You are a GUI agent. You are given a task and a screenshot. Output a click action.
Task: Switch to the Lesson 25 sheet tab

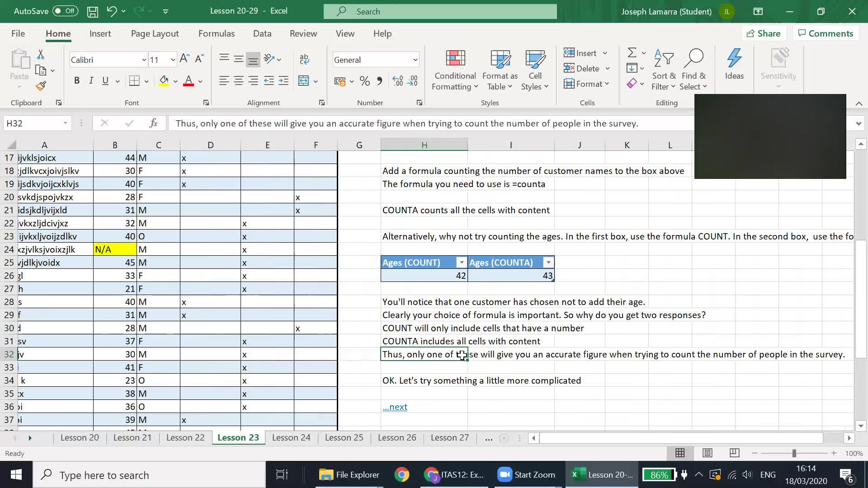tap(344, 437)
